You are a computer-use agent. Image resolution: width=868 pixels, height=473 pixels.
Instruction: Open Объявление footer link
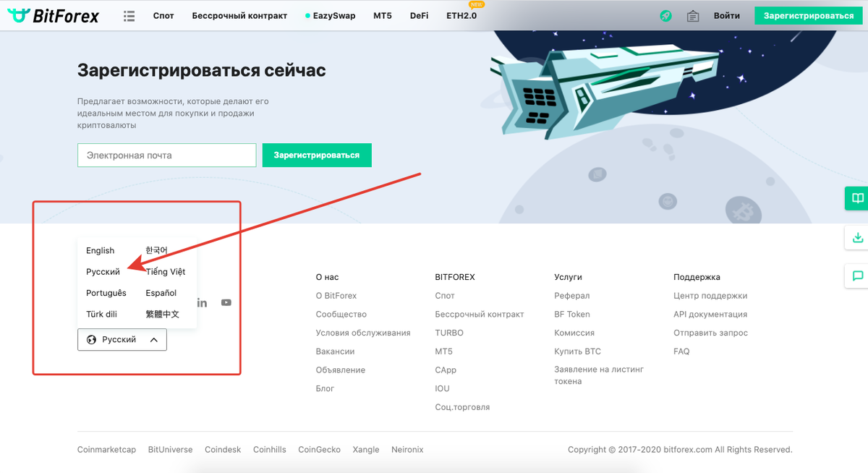(x=341, y=370)
